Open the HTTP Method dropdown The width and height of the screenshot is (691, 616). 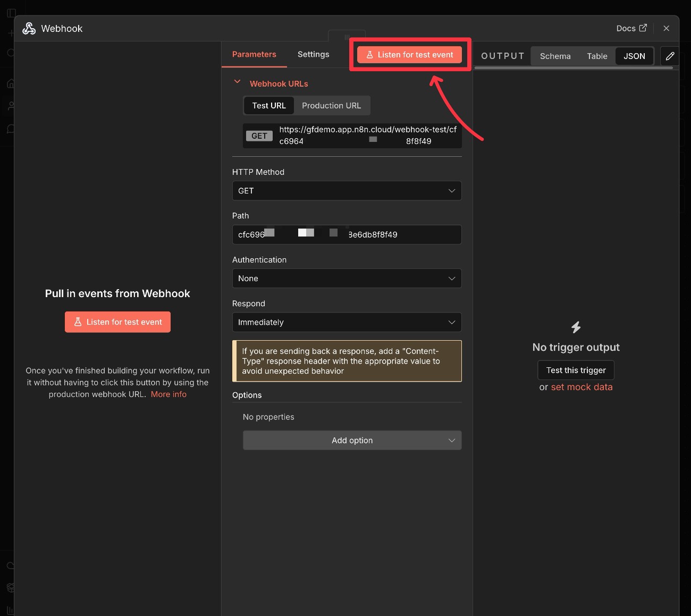pyautogui.click(x=347, y=191)
